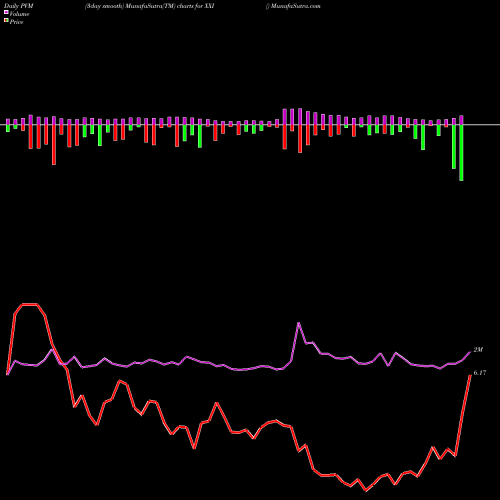Click the volume line spike peak
This screenshot has width=500, height=500.
[299, 323]
